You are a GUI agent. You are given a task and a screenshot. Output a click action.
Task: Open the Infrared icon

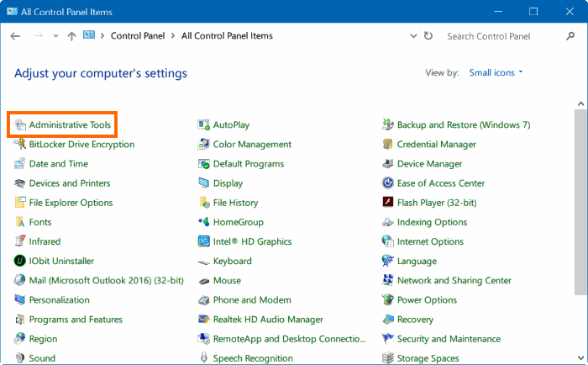20,241
